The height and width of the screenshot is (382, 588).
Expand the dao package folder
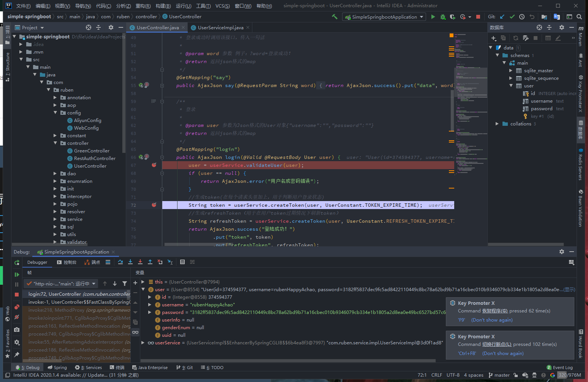click(55, 174)
